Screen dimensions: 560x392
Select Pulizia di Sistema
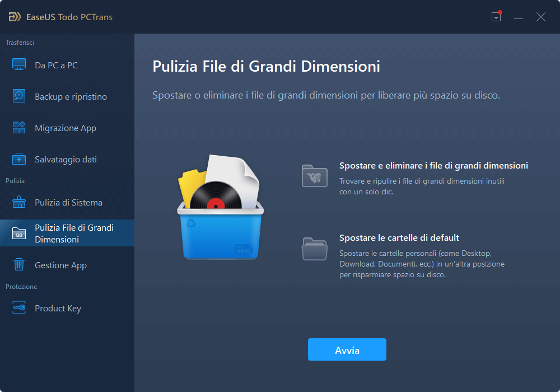[67, 202]
